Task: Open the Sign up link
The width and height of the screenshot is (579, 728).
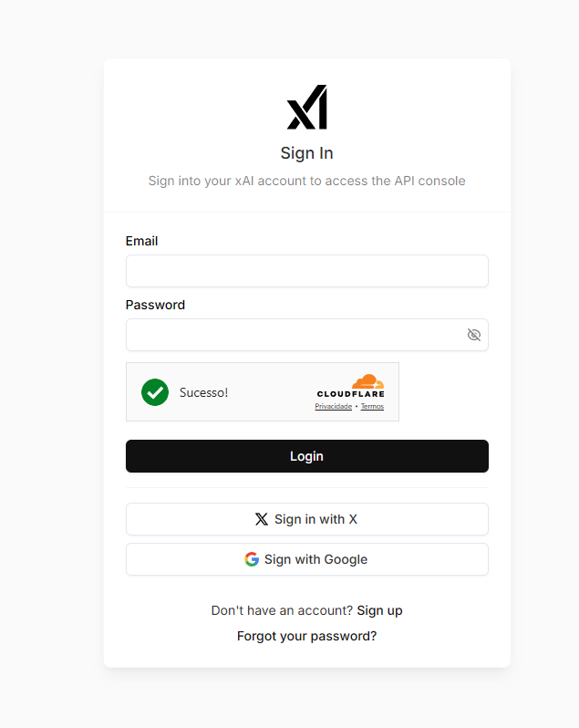Action: click(x=379, y=610)
